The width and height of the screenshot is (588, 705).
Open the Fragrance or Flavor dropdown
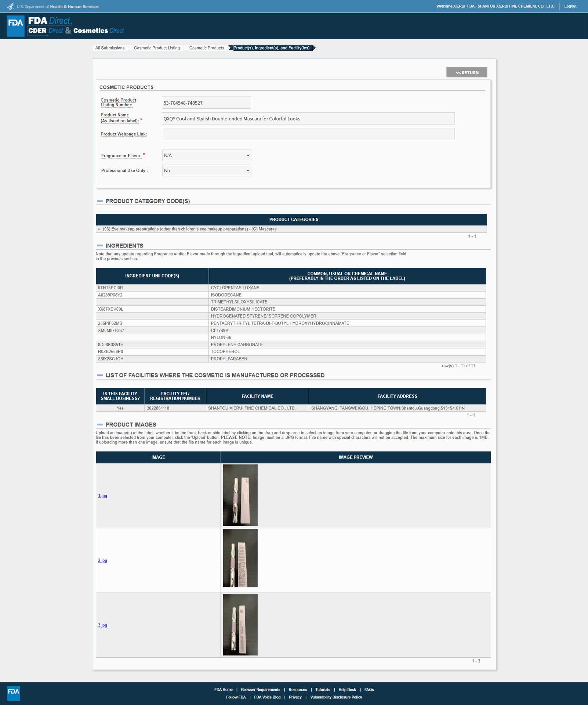click(x=207, y=155)
